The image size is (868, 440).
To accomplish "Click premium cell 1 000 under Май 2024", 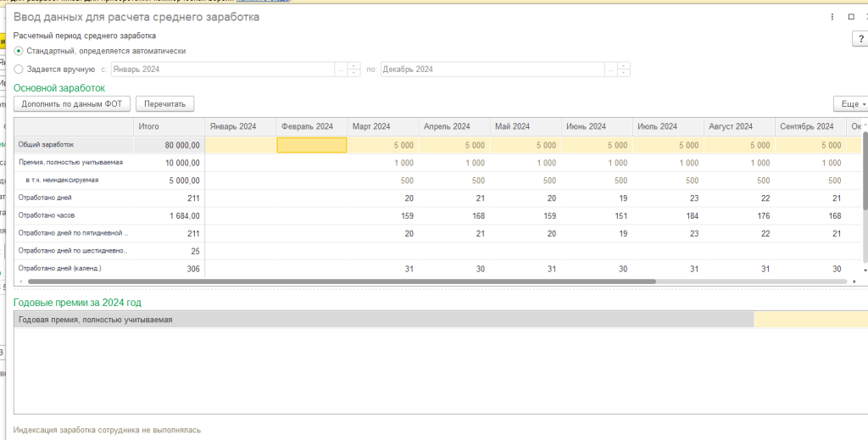I will [x=526, y=163].
